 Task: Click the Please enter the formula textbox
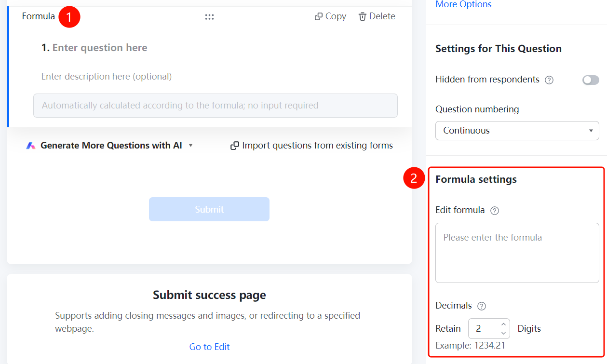(x=517, y=253)
